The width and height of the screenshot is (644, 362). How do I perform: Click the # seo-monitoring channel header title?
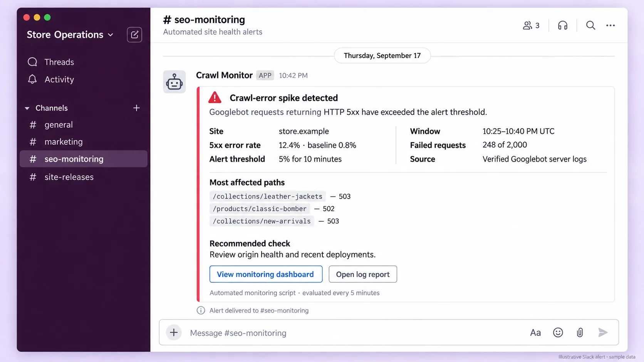[x=204, y=20]
